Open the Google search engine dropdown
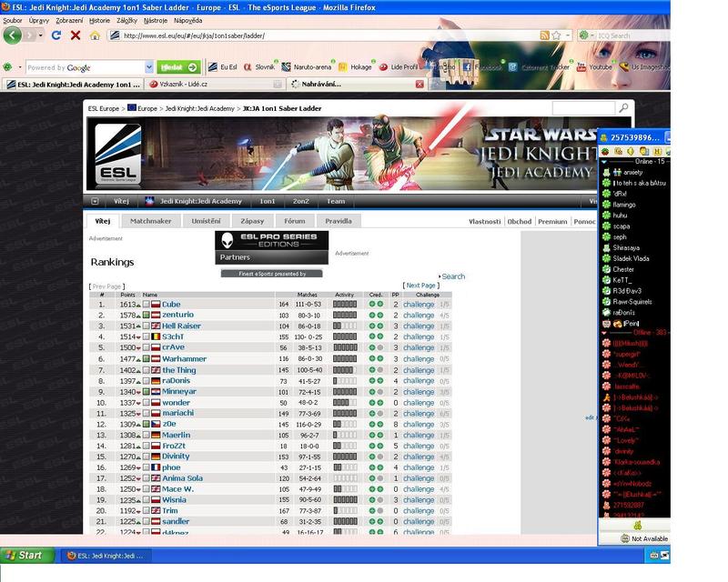Screen dimensions: 728x582 (x=149, y=67)
